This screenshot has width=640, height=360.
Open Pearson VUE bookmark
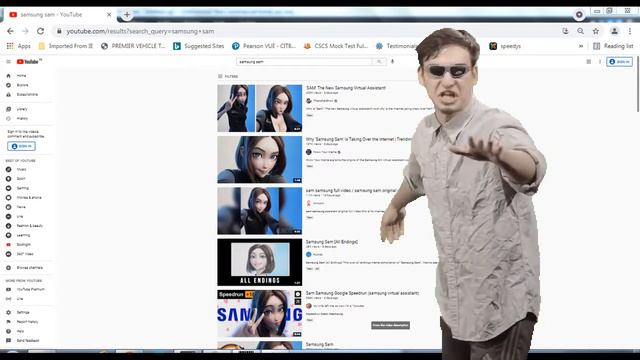[264, 46]
